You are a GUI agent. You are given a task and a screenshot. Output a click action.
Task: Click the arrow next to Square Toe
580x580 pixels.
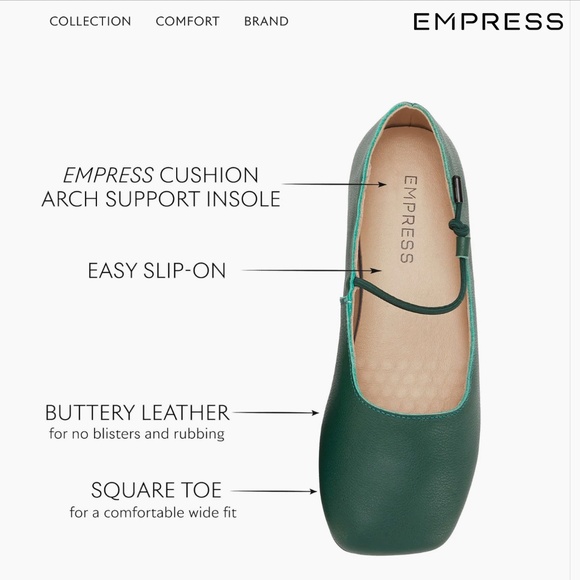274,491
